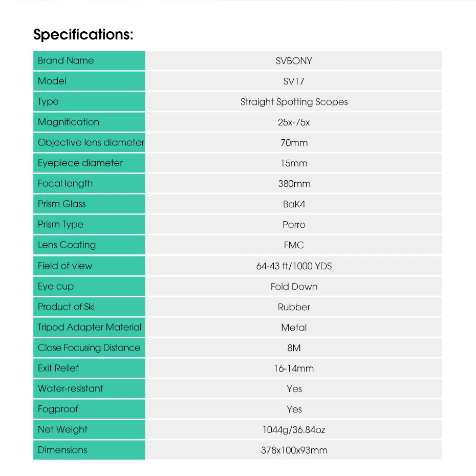Select the Tripod Adapter Material label
Image resolution: width=476 pixels, height=476 pixels.
point(90,327)
